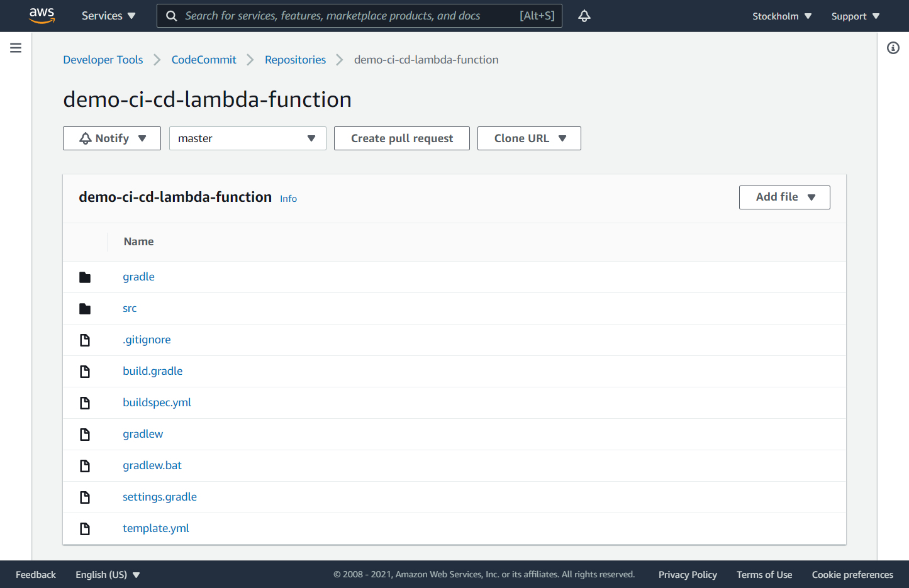Open the Info link next to repository name
The width and height of the screenshot is (909, 588).
click(x=289, y=199)
